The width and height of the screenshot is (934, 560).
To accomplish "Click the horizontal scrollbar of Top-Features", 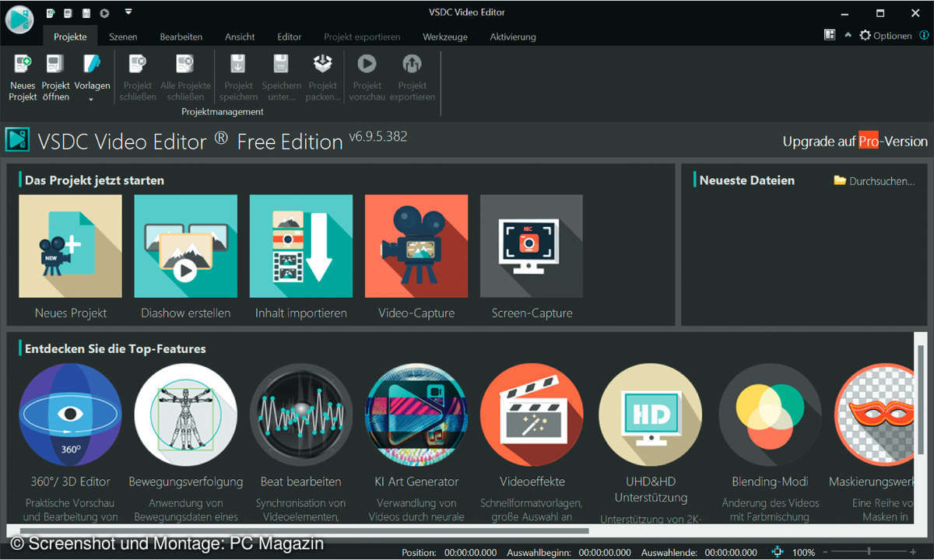I will (x=304, y=530).
